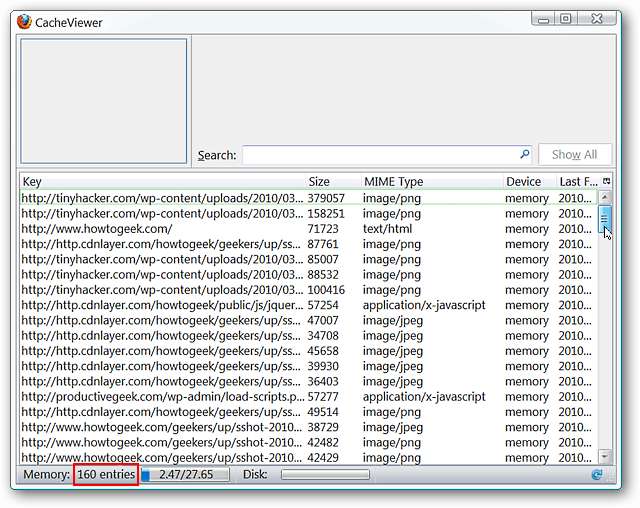Focus the Search text field
Image resolution: width=640 pixels, height=508 pixels.
[x=387, y=155]
